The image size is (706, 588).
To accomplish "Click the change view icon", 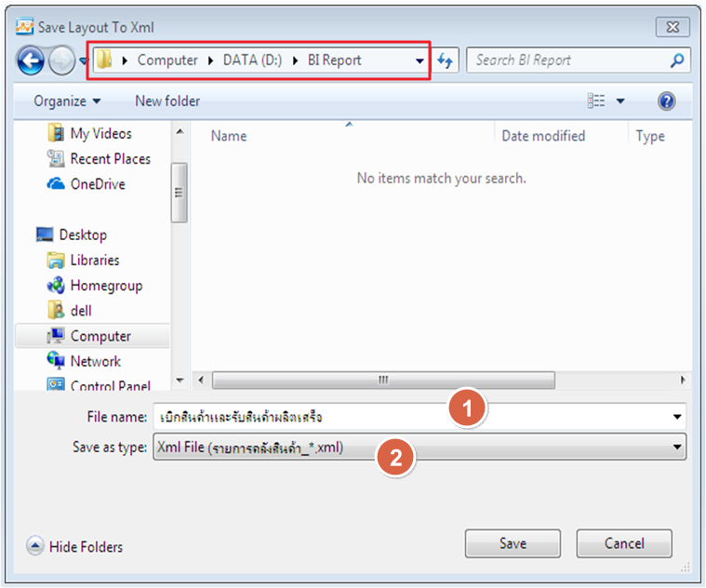I will point(597,101).
